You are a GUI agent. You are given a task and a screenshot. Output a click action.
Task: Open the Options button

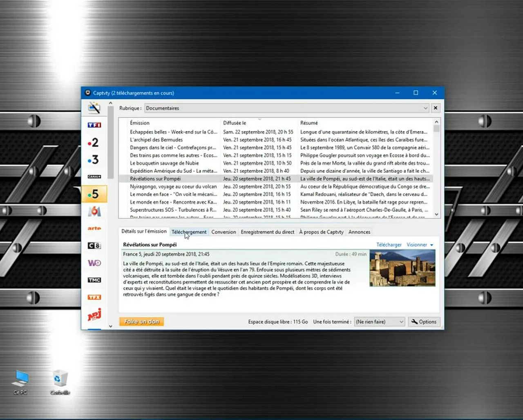(x=424, y=322)
